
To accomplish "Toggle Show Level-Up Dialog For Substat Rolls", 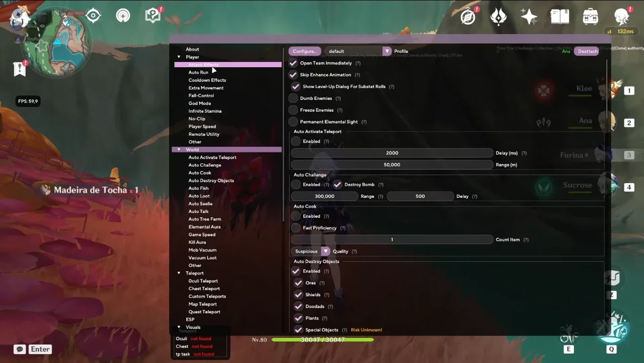I will pyautogui.click(x=296, y=87).
